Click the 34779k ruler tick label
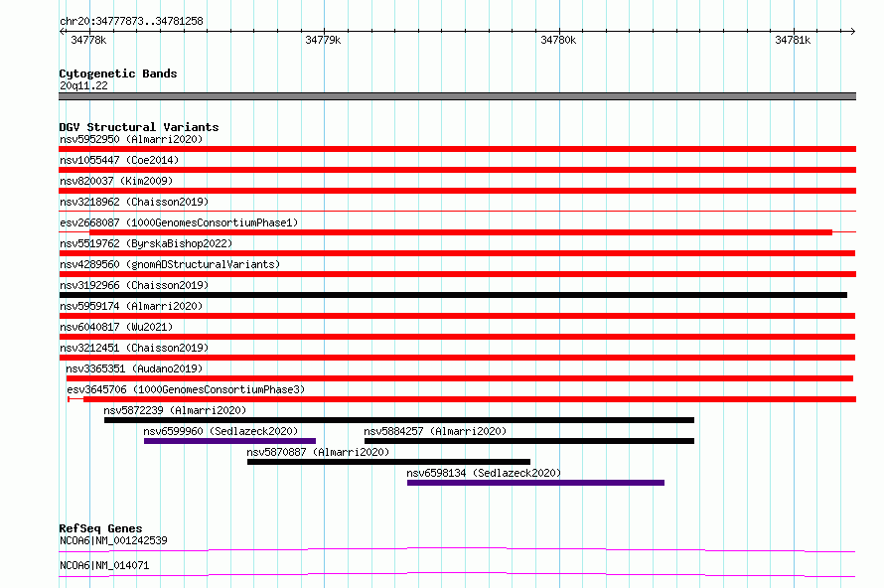The width and height of the screenshot is (884, 588). pos(323,40)
